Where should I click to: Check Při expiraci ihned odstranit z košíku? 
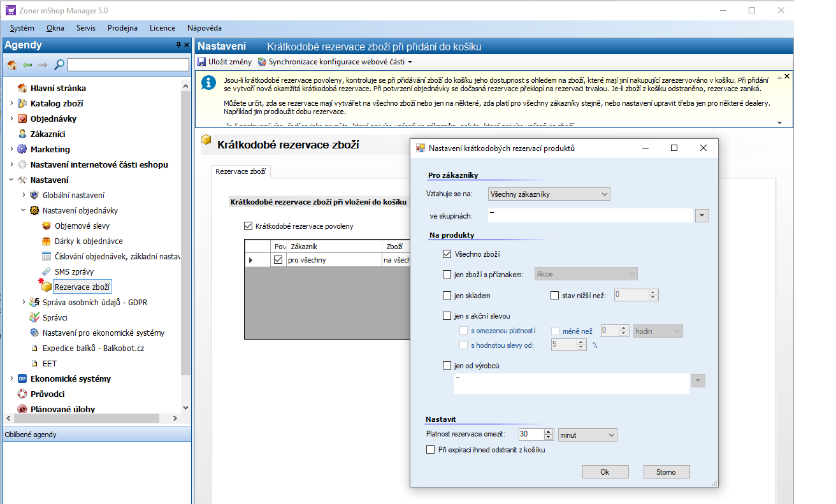tap(430, 450)
